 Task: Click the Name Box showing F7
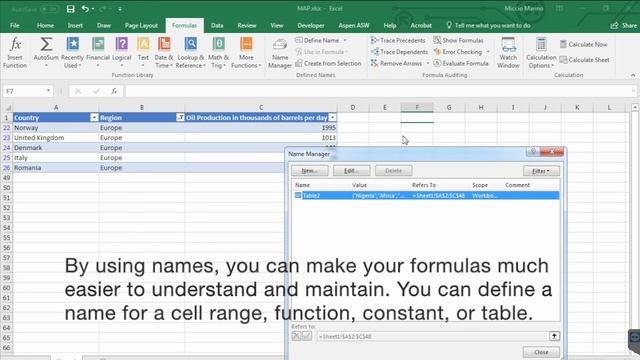pos(24,91)
